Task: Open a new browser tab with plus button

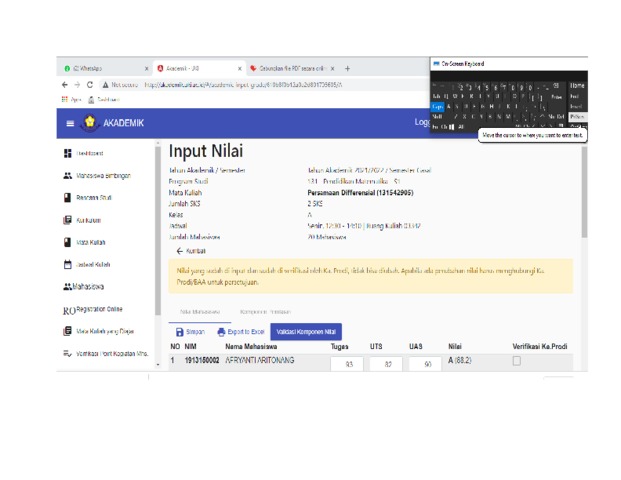Action: click(347, 68)
